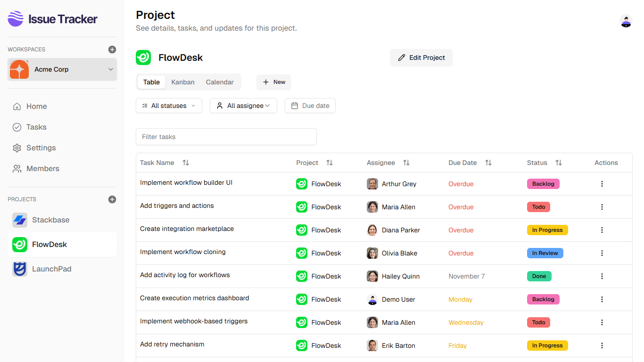Screen dimensions: 644x362
Task: Open the Acme Corp workspace switcher
Action: coord(62,69)
